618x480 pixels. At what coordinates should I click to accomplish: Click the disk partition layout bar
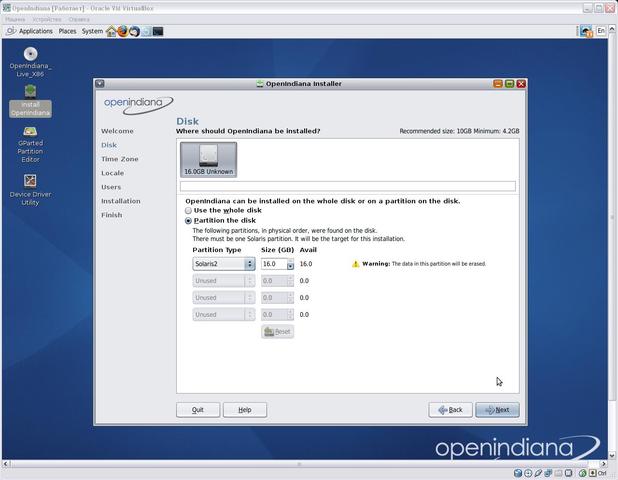pos(348,186)
